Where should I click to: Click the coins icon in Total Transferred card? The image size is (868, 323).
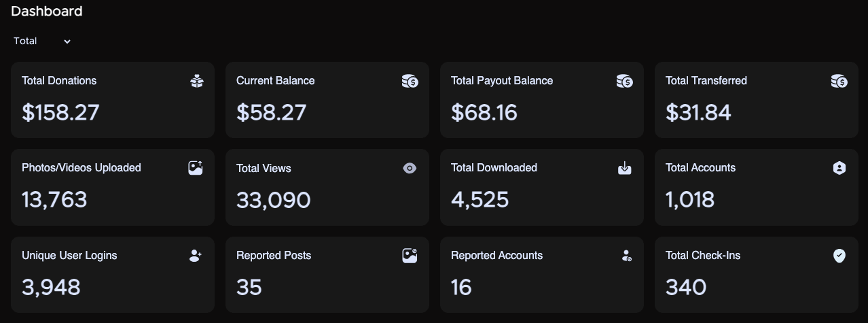[839, 82]
